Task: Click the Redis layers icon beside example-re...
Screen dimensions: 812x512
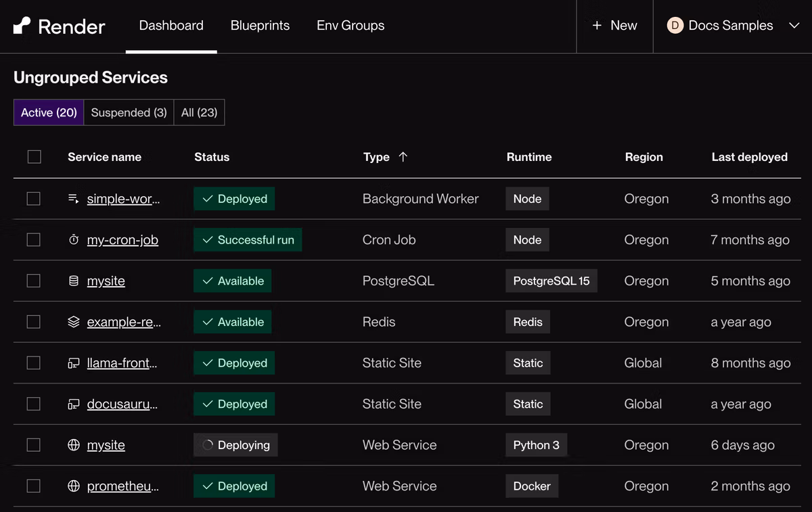Action: point(74,322)
